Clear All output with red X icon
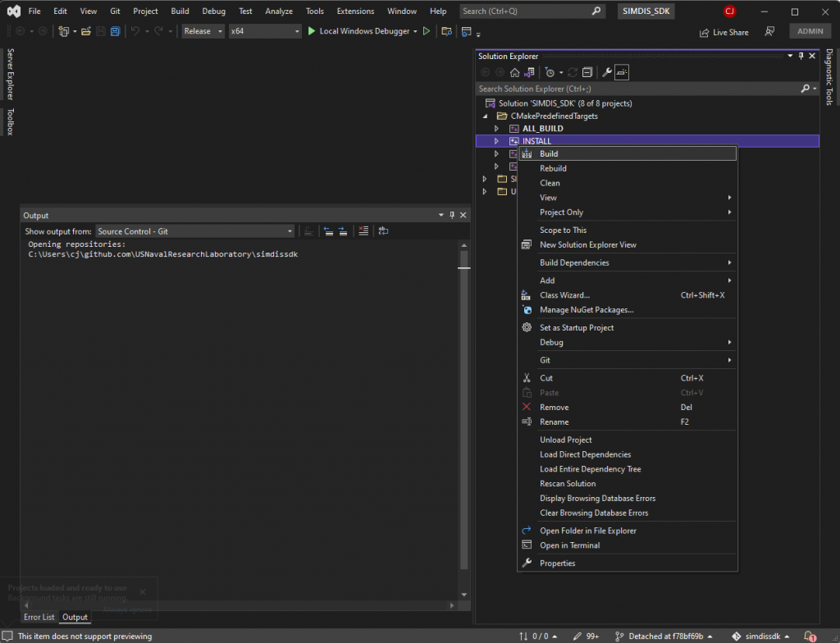 pyautogui.click(x=363, y=231)
